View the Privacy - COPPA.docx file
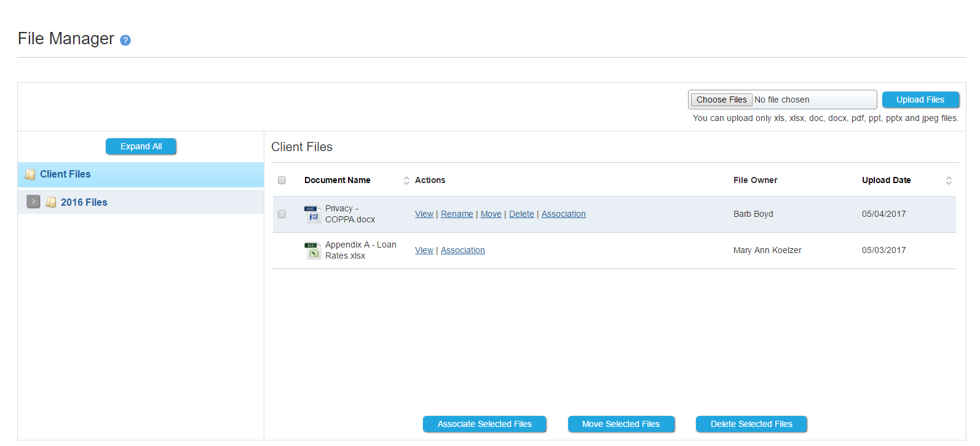 [x=424, y=214]
